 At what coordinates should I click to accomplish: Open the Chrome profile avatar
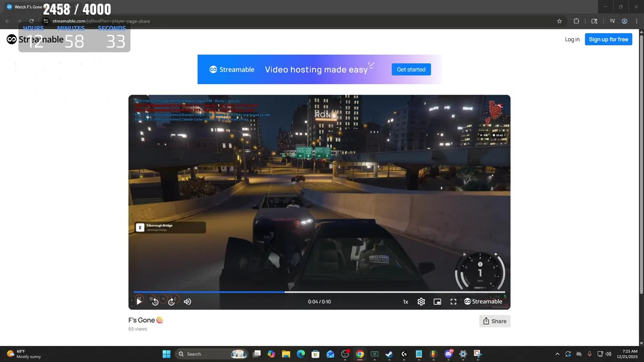tap(624, 21)
